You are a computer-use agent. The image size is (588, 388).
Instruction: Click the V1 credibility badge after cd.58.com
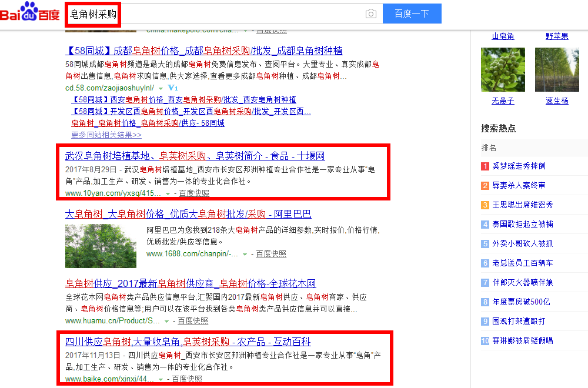tap(173, 88)
